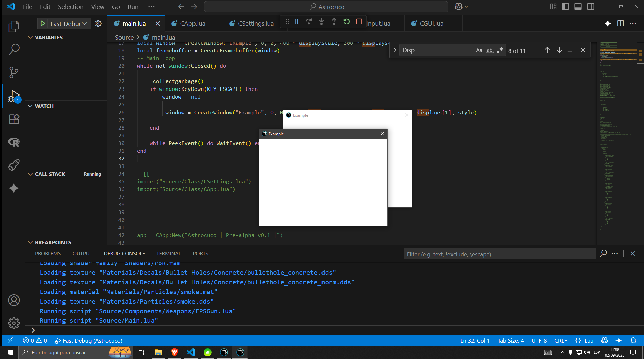Switch to the TERMINAL panel tab
This screenshot has width=644, height=359.
(168, 254)
